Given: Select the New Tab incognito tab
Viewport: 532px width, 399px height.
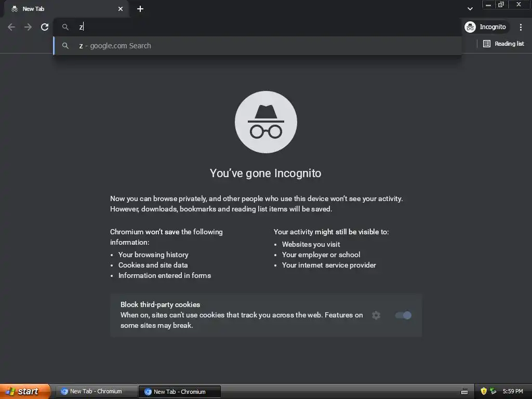Looking at the screenshot, I should (x=66, y=9).
